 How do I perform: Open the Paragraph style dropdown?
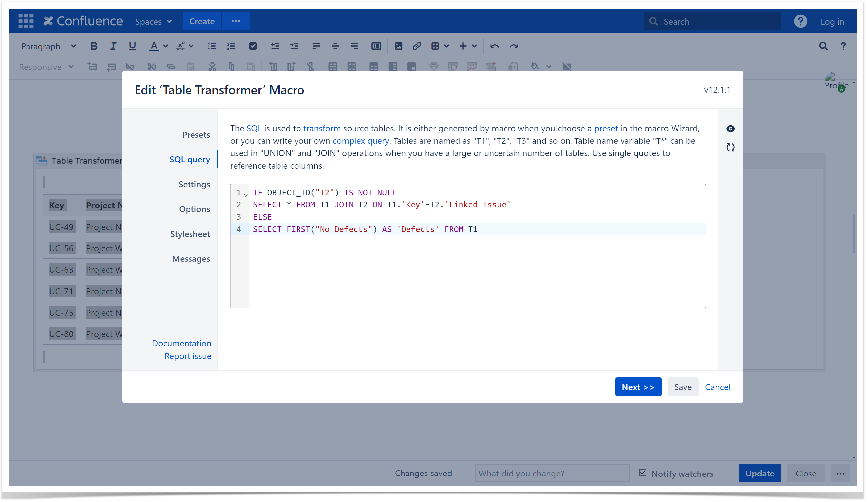48,46
